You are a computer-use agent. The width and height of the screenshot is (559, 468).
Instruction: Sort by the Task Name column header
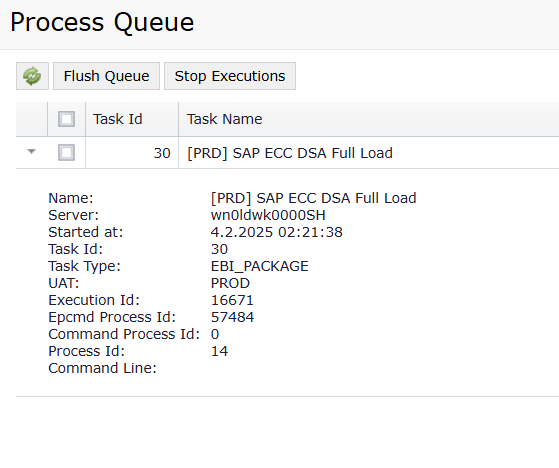point(225,119)
